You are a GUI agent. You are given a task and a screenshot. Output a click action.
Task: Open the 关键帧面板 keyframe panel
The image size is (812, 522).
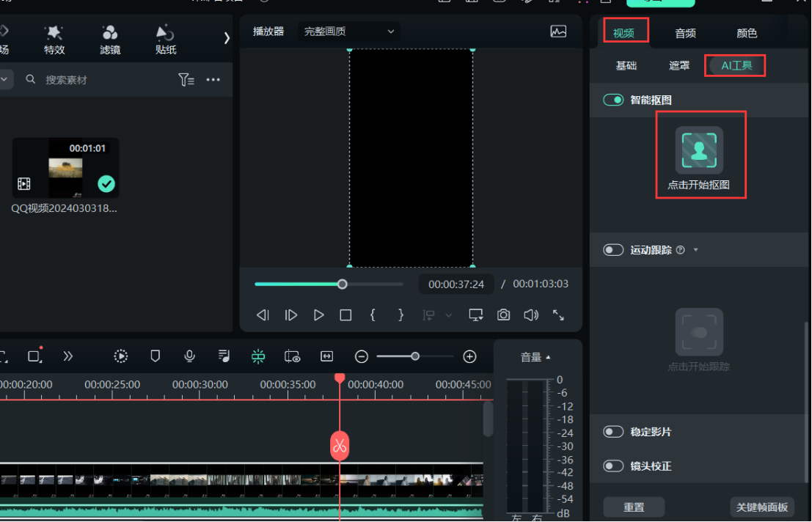tap(762, 507)
